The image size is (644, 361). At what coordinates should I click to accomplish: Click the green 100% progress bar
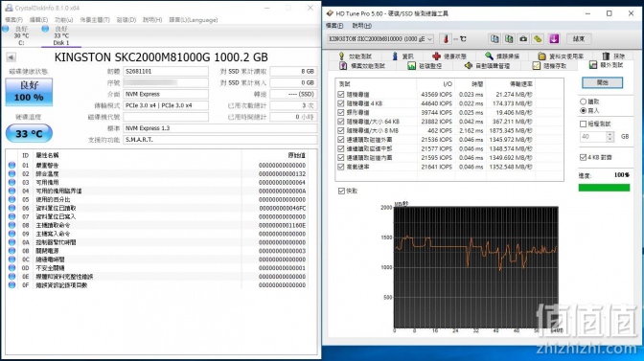pos(604,188)
